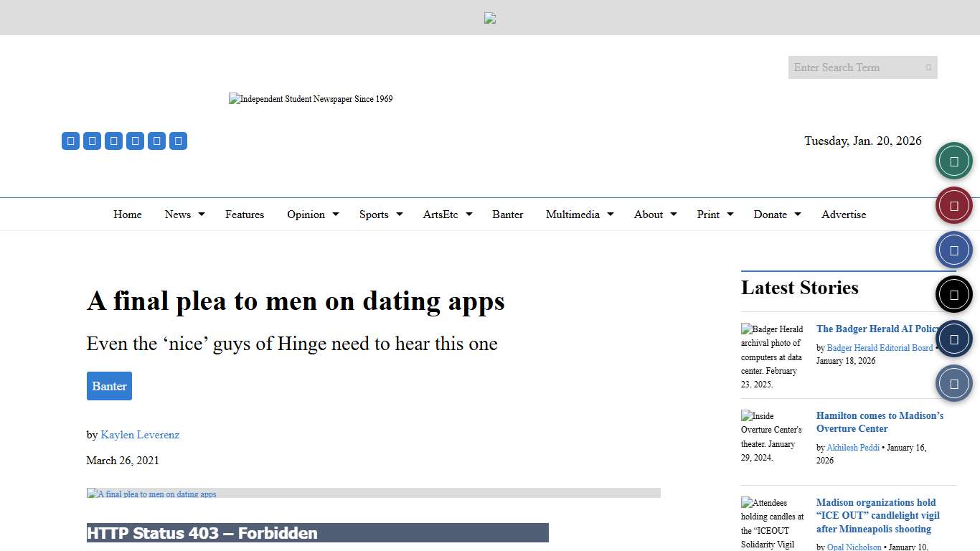The image size is (980, 551).
Task: Click the black circular share icon on the right
Action: 953,293
